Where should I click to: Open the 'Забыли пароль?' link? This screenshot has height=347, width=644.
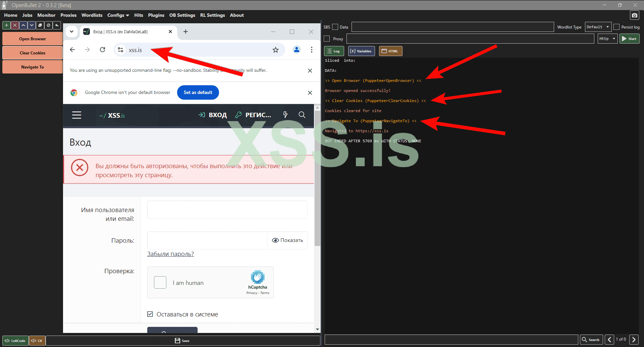click(170, 254)
